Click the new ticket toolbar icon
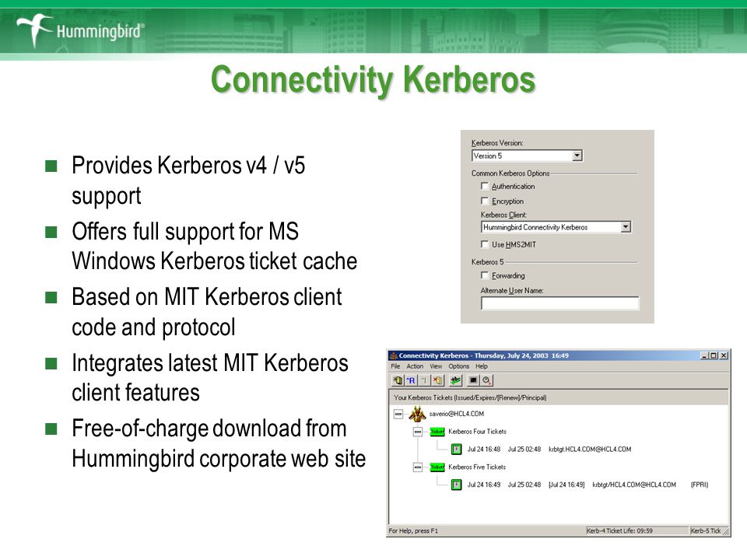Image resolution: width=747 pixels, height=560 pixels. click(398, 380)
